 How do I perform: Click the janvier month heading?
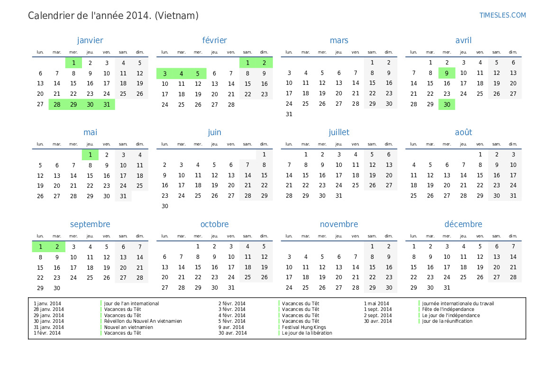[90, 40]
